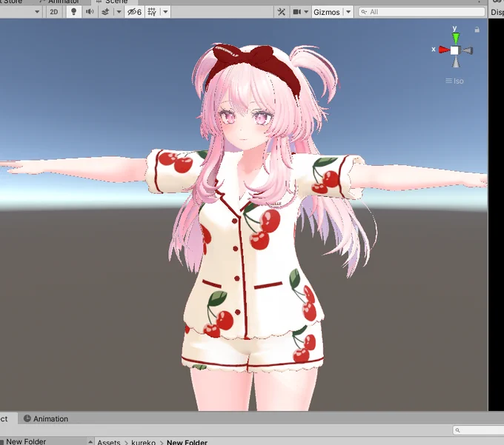This screenshot has height=445, width=504.
Task: Open the shading mode dropdown arrow
Action: tap(37, 12)
